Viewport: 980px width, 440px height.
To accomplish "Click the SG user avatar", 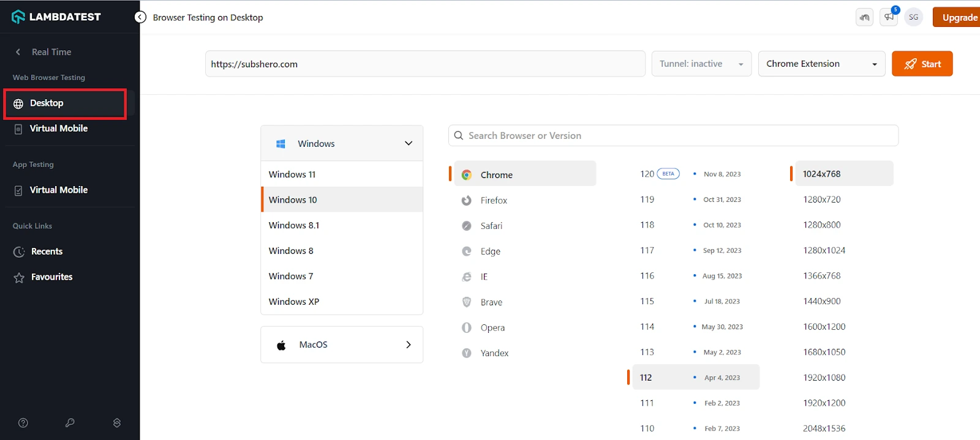I will pyautogui.click(x=913, y=17).
